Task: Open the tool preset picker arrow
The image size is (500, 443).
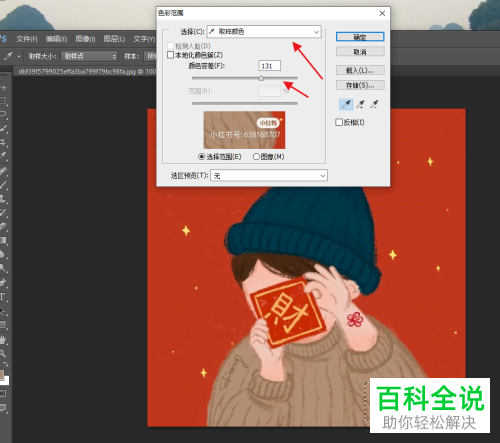Action: coord(19,56)
